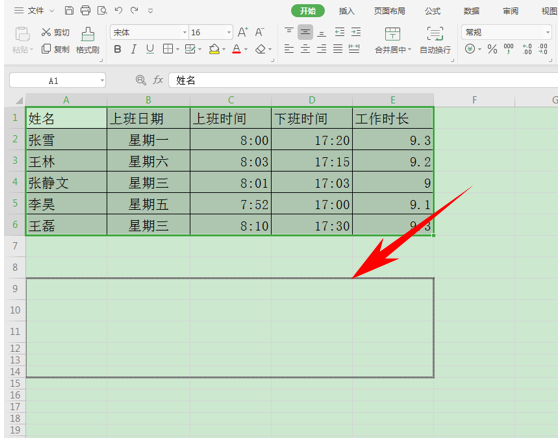Toggle Bold formatting

pos(117,49)
